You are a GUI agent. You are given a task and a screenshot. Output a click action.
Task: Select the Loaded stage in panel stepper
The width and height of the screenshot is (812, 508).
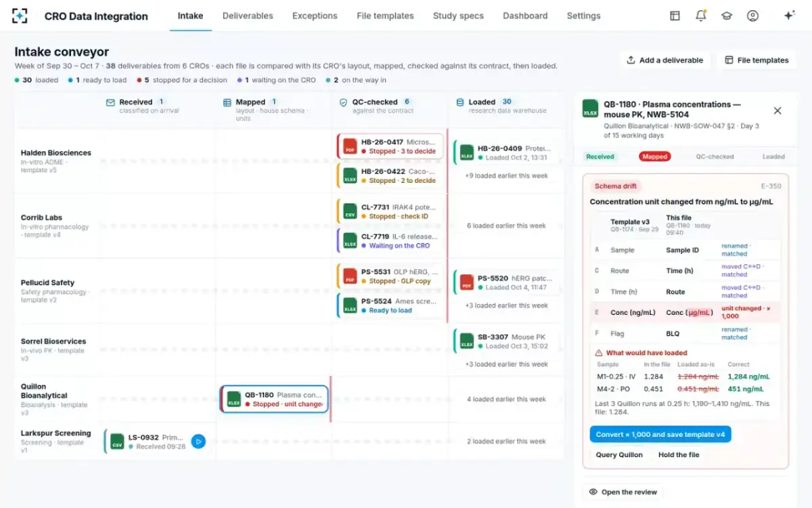click(773, 156)
